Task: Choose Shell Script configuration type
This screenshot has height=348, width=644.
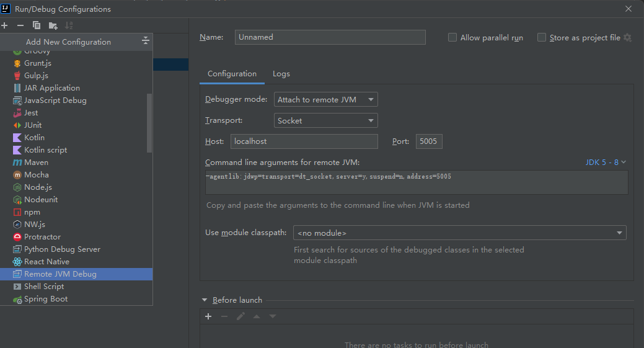Action: click(x=76, y=287)
